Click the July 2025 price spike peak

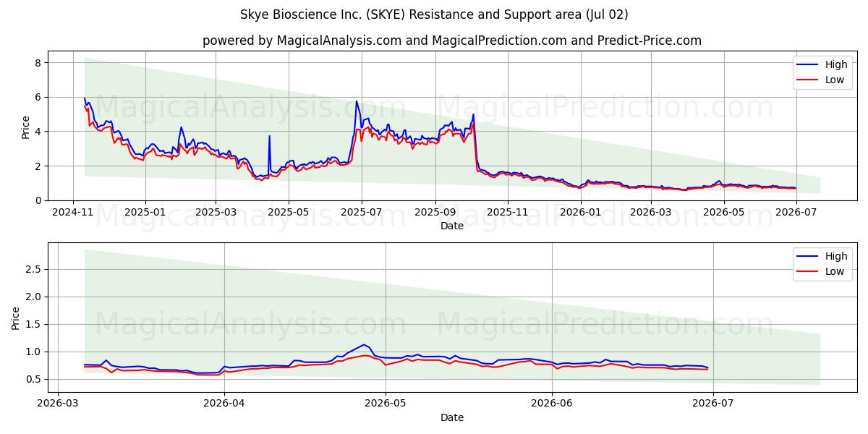356,101
